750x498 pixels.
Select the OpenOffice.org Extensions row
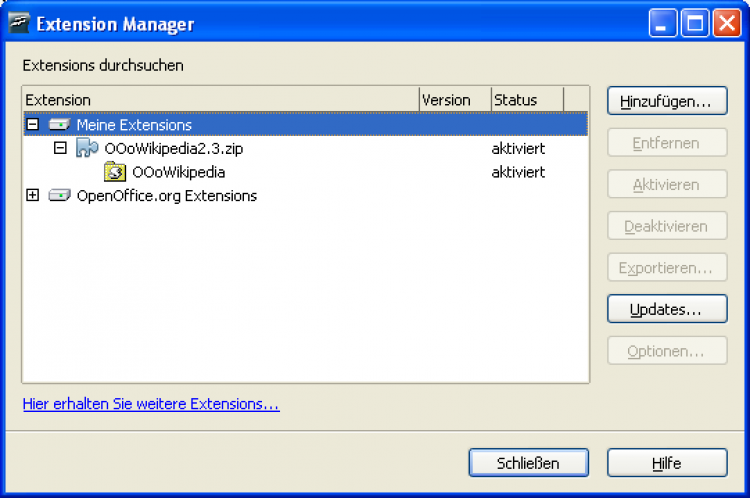point(166,196)
